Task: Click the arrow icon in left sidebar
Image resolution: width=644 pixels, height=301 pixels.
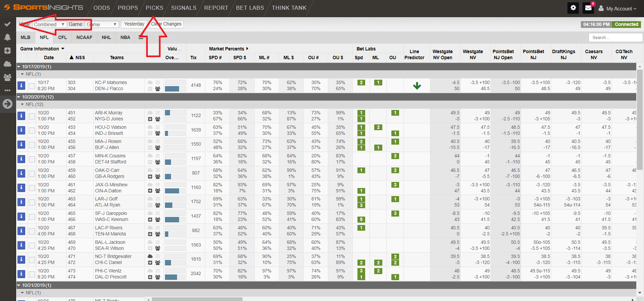Action: pos(7,104)
